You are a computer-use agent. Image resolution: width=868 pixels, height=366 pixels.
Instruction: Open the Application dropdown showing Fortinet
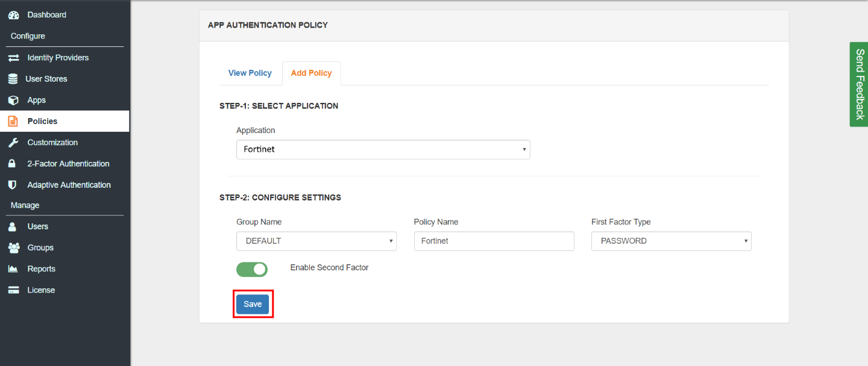pyautogui.click(x=383, y=149)
